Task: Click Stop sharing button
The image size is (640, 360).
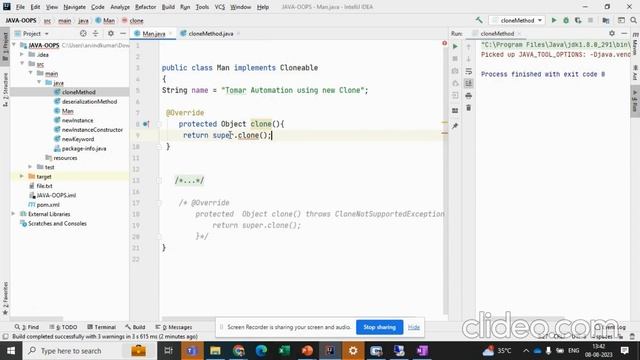Action: pos(379,327)
